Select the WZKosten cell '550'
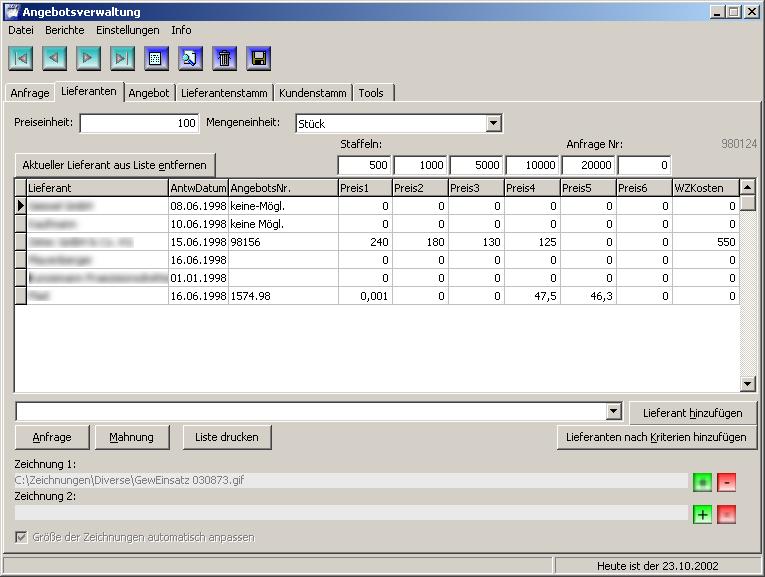 click(x=705, y=242)
